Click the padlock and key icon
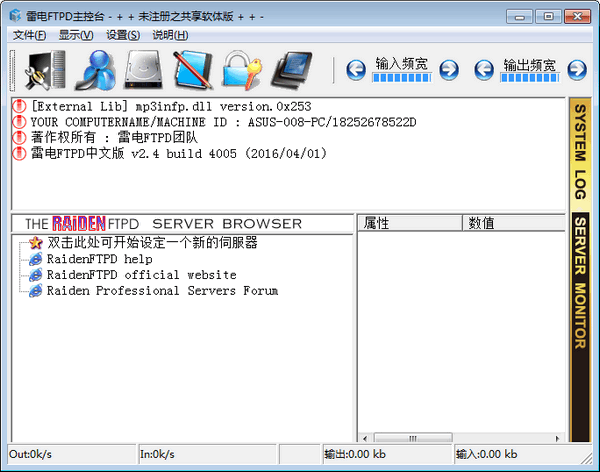 click(x=242, y=70)
